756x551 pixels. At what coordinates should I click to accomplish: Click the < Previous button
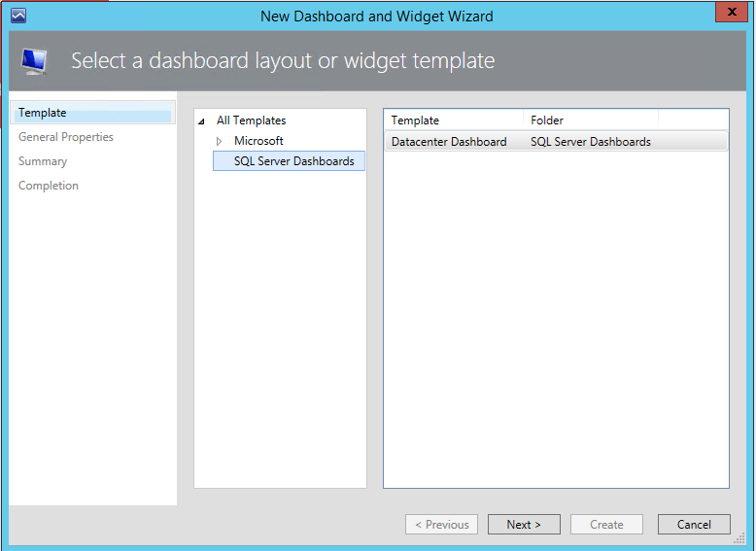(441, 525)
